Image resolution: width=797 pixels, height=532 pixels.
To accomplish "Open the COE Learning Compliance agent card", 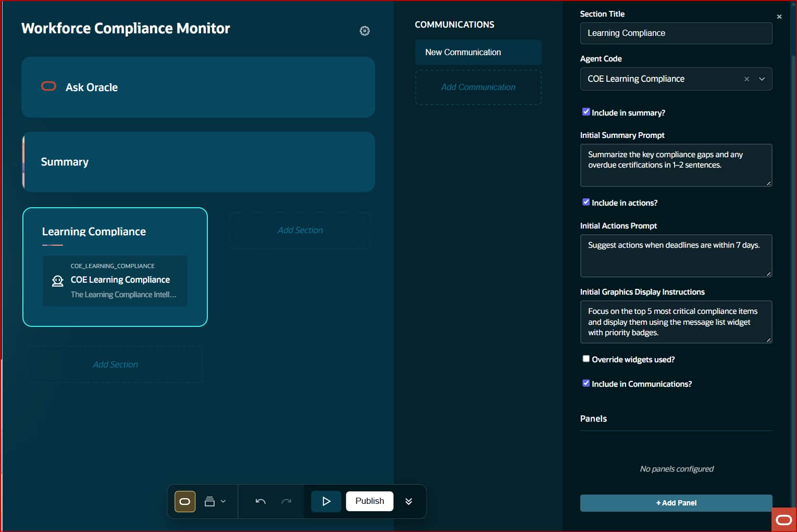I will [x=115, y=281].
